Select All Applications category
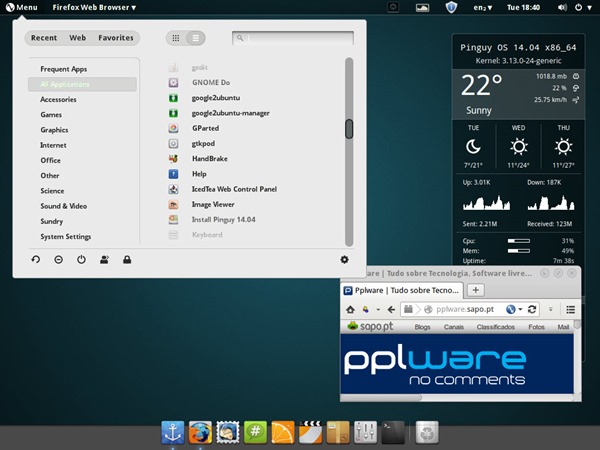This screenshot has width=600, height=450. coord(82,84)
